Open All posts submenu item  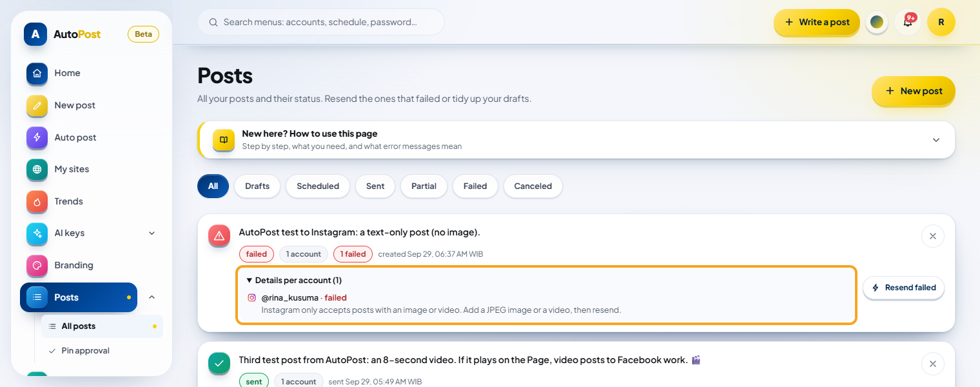coord(102,326)
